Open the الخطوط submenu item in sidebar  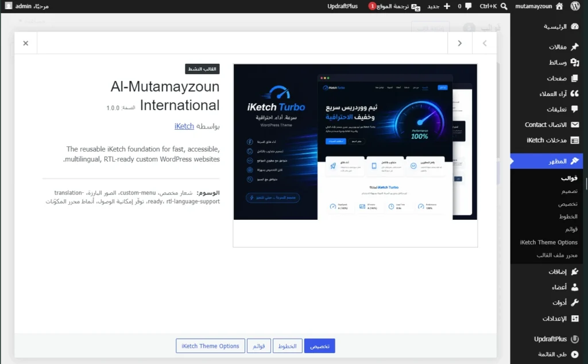(568, 216)
